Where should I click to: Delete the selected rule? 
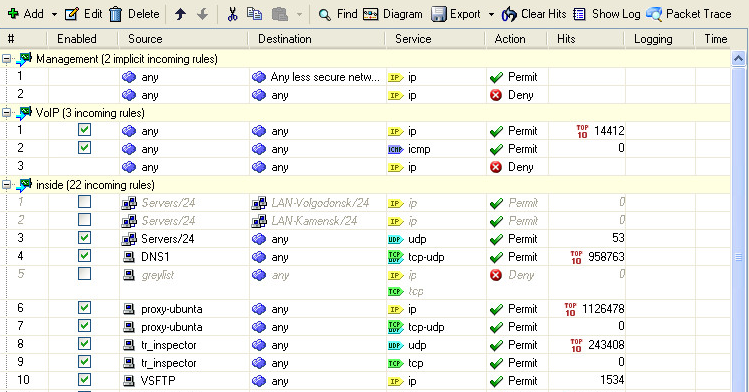(134, 14)
